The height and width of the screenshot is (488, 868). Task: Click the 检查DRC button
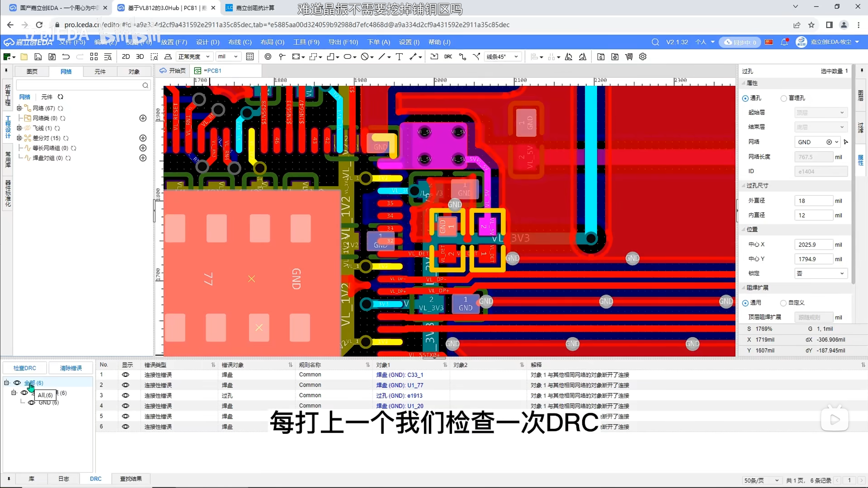[24, 368]
